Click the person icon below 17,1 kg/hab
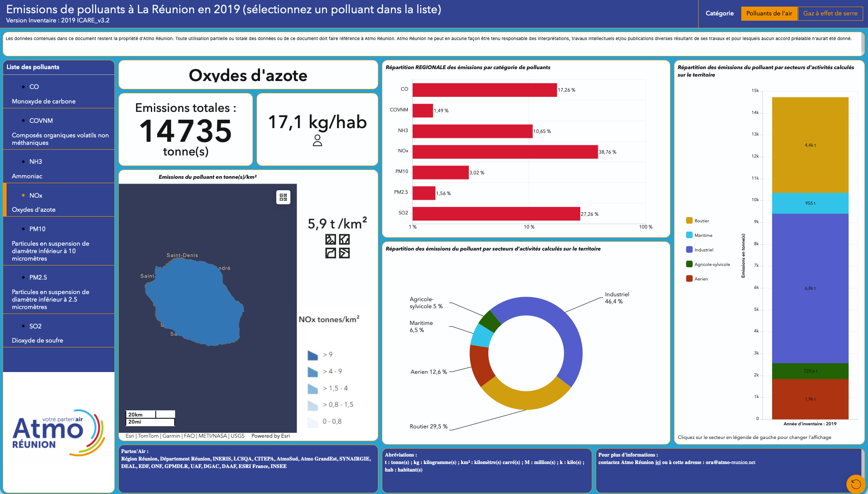This screenshot has width=868, height=494. click(317, 140)
